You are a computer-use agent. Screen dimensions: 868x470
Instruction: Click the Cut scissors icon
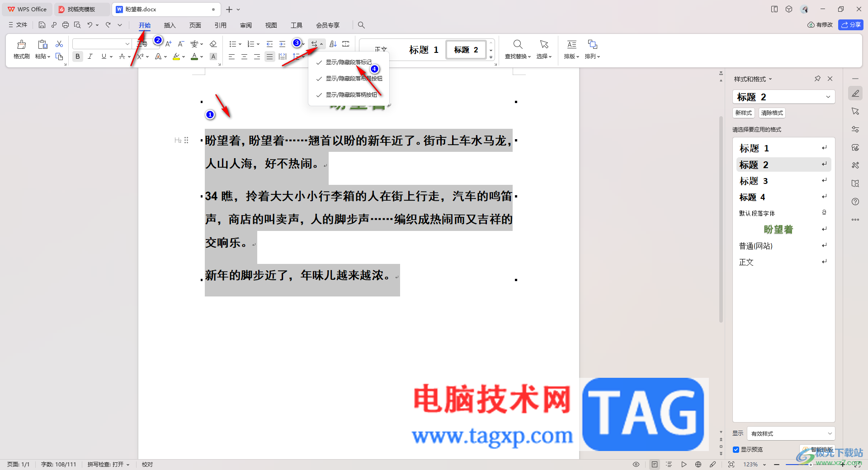59,44
